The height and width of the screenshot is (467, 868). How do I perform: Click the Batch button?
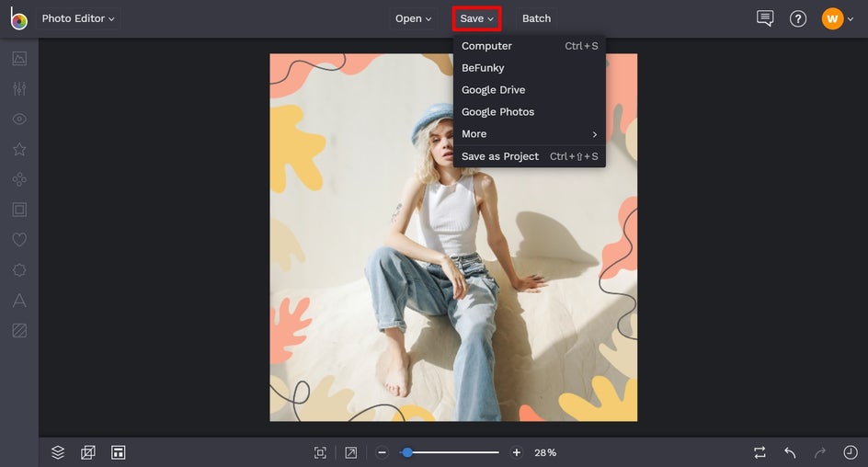coord(536,18)
